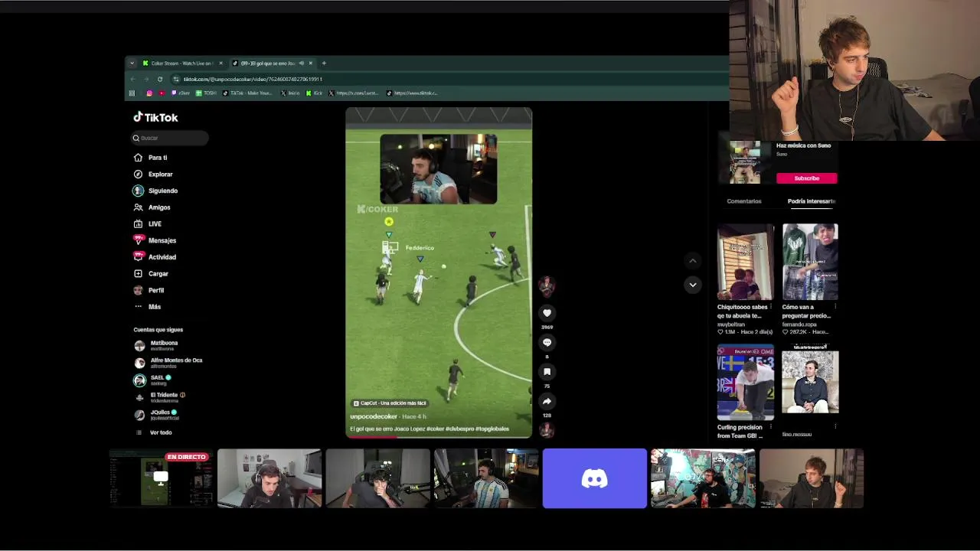
Task: Open the creator's avatar above the like button
Action: tap(547, 286)
